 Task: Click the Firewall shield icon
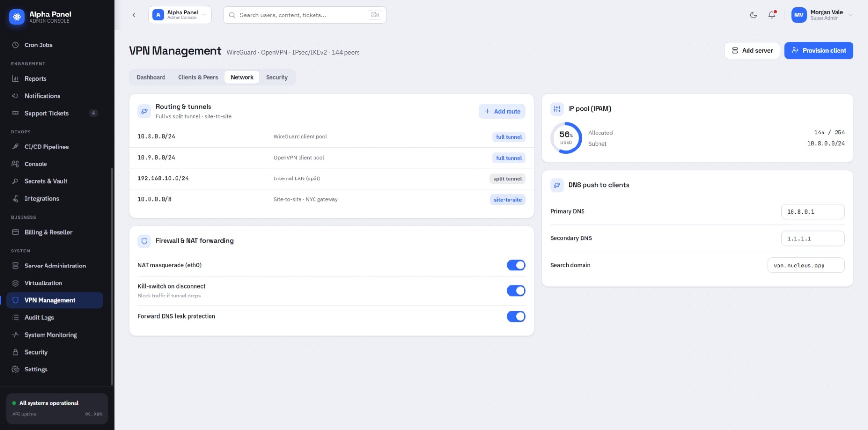coord(144,241)
